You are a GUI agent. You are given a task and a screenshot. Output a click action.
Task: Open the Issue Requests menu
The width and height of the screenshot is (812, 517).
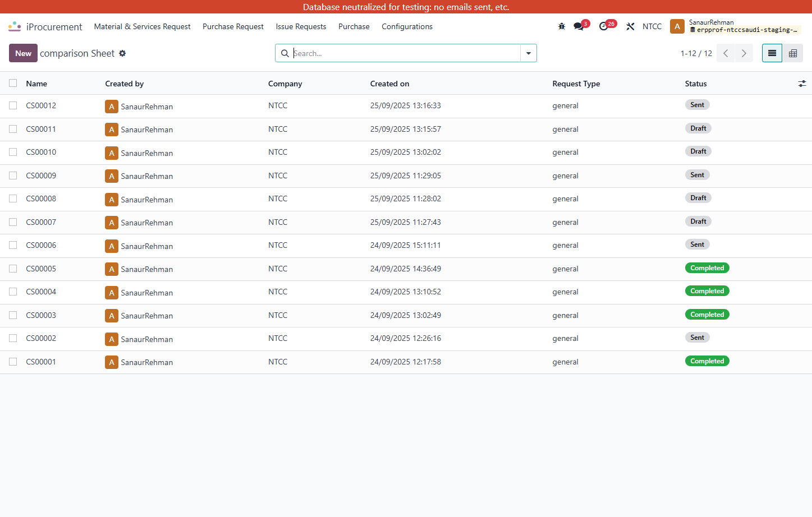coord(301,26)
